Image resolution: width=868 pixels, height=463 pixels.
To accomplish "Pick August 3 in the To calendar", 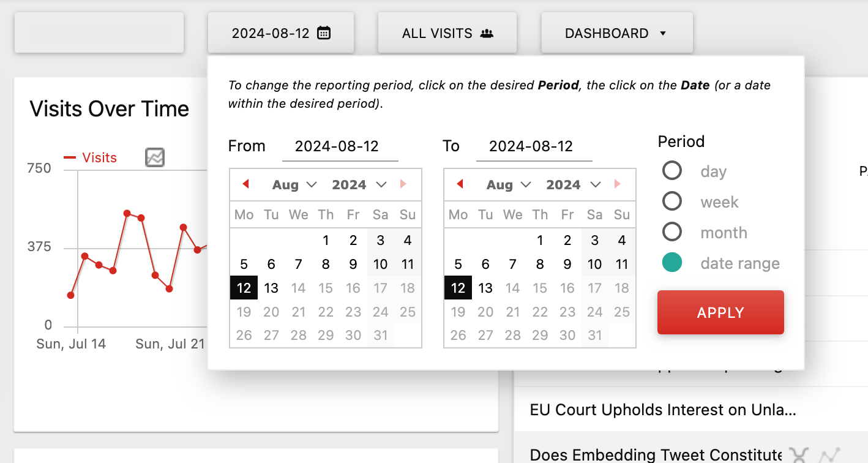I will [x=594, y=240].
